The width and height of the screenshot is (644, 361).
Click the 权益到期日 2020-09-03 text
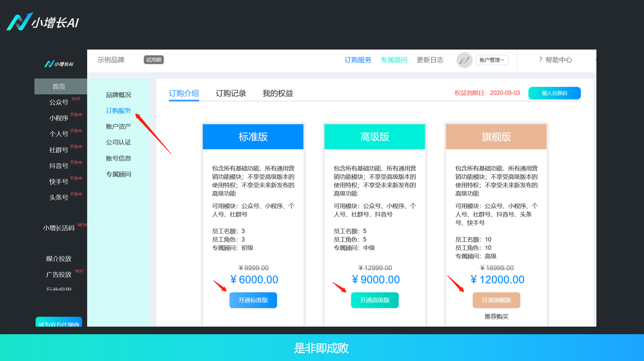(487, 93)
